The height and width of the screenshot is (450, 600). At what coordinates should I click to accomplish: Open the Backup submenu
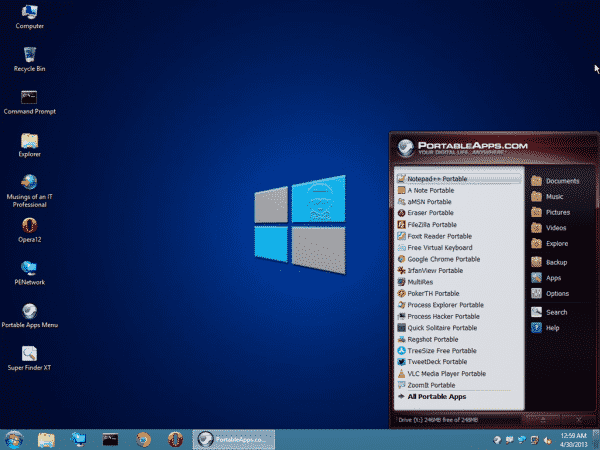coord(555,262)
